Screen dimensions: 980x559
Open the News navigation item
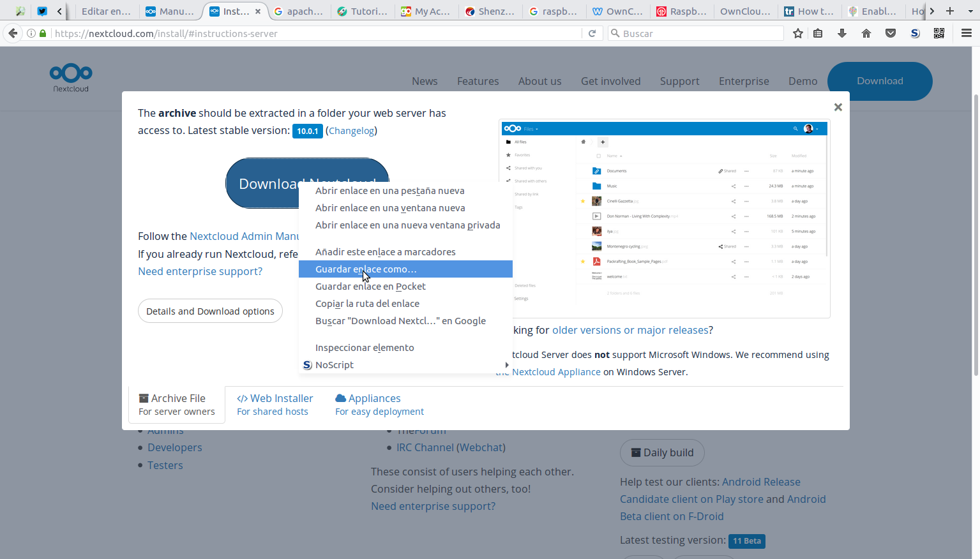coord(425,81)
